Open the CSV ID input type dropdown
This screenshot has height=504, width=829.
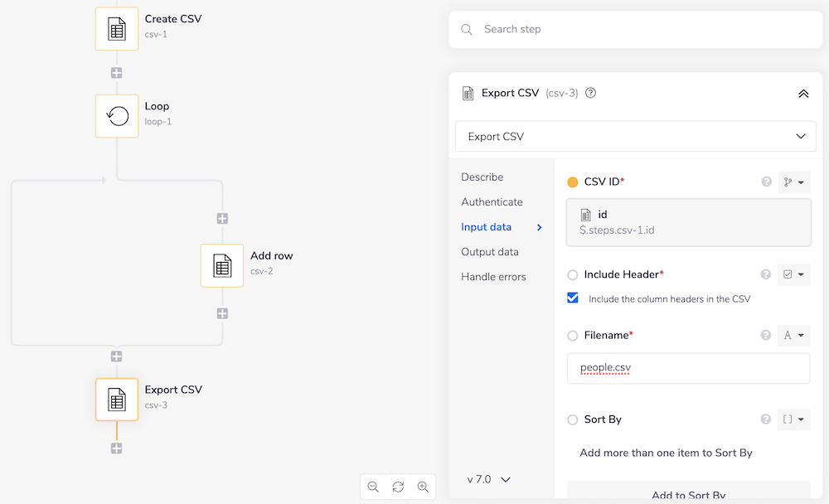(794, 182)
